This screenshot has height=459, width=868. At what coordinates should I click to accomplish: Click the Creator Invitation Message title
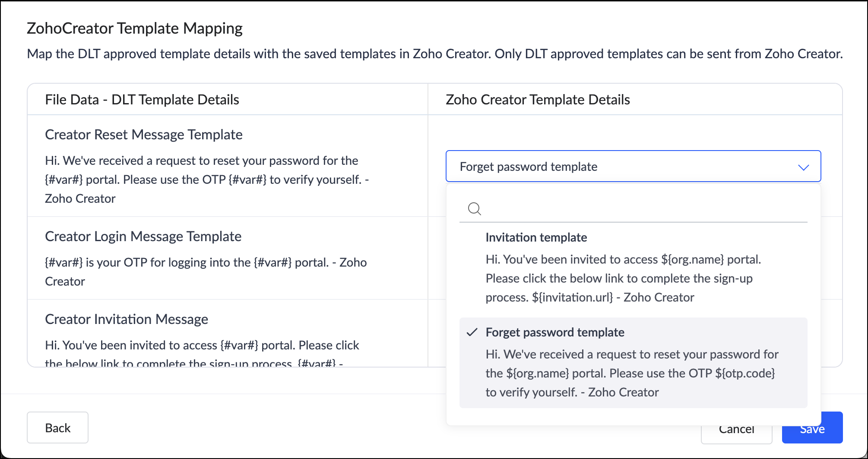point(127,319)
